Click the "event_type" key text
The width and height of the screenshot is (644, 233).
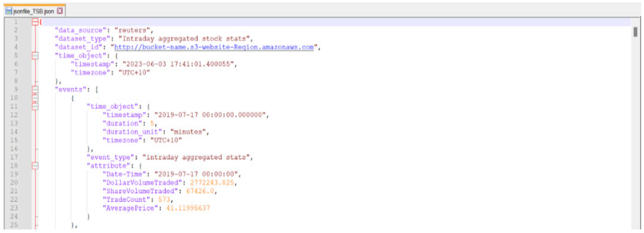[x=110, y=157]
